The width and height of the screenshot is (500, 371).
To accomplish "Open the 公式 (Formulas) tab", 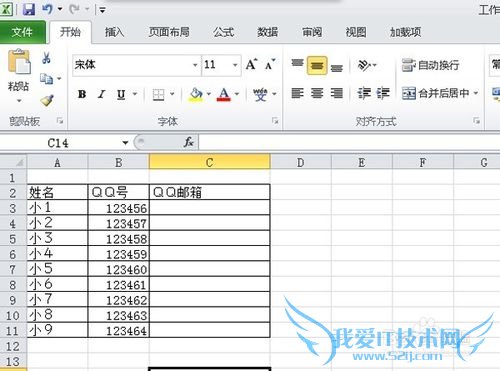I will tap(223, 32).
